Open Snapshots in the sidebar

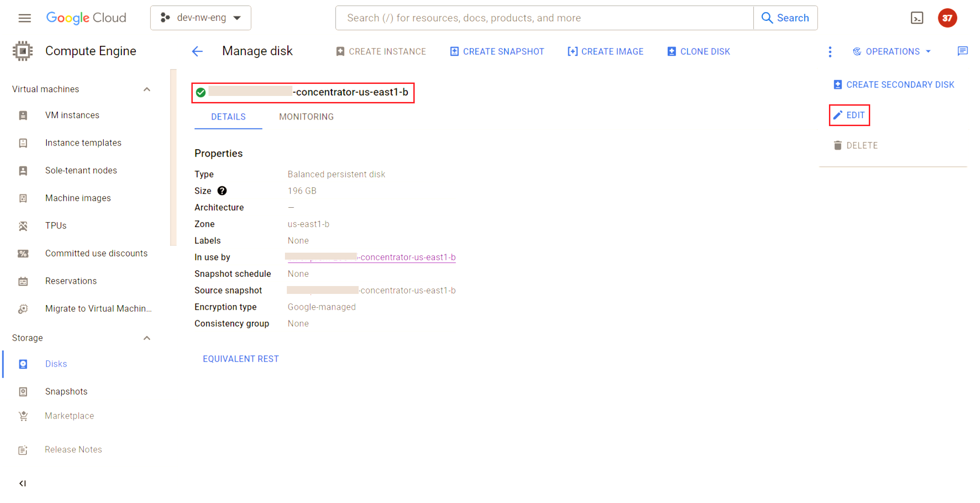click(x=66, y=392)
